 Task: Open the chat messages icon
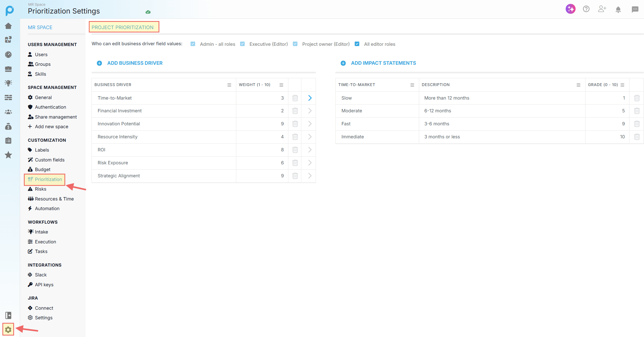635,10
